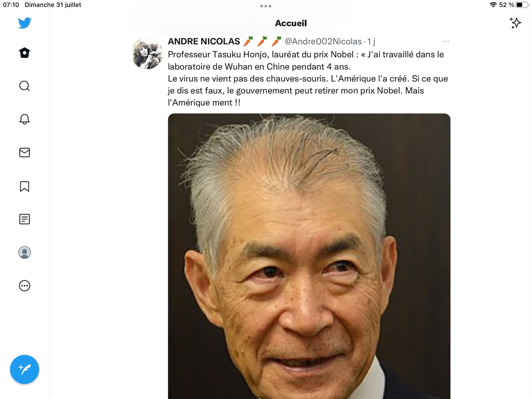Open ANDRE NICOLAS profile picture
Viewport: 532px width, 399px height.
(x=147, y=53)
